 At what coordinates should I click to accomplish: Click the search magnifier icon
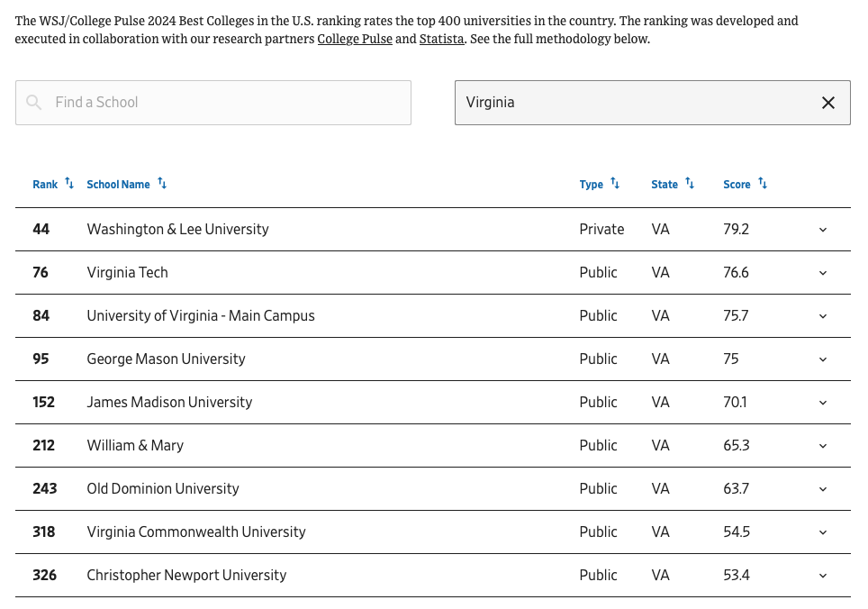(34, 103)
